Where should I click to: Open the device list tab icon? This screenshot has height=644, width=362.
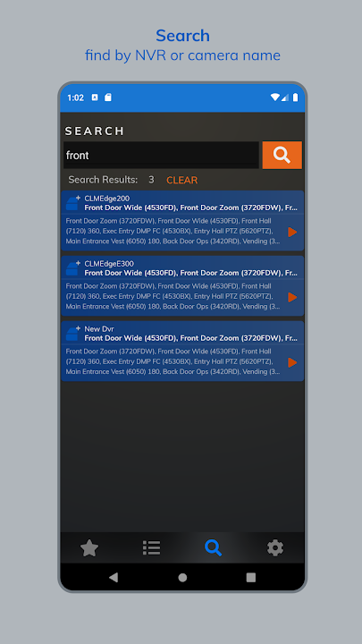[x=151, y=548]
